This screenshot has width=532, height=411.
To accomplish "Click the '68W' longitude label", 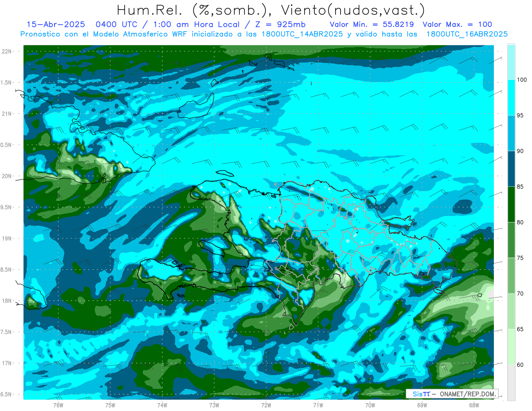I will [474, 405].
